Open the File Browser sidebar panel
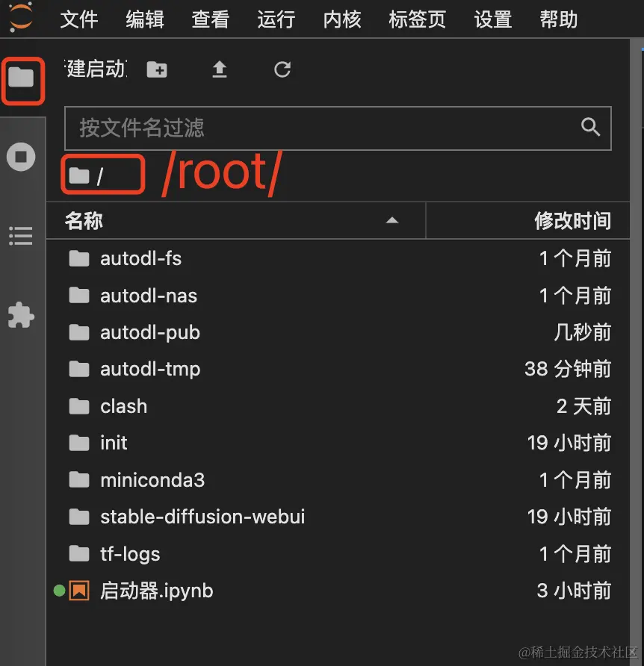Viewport: 644px width, 666px height. pyautogui.click(x=21, y=77)
